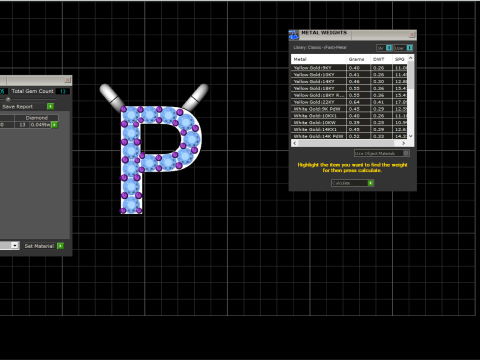Click the green arrow beside Calculate
Image resolution: width=480 pixels, height=360 pixels.
point(370,183)
